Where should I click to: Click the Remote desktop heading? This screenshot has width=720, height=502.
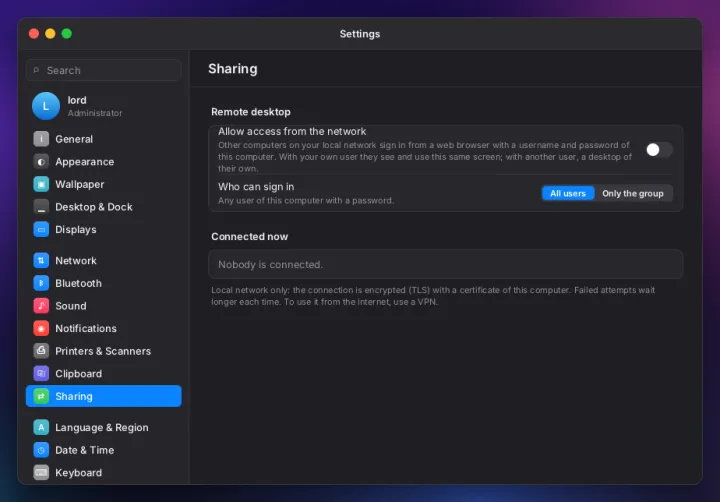(x=251, y=112)
